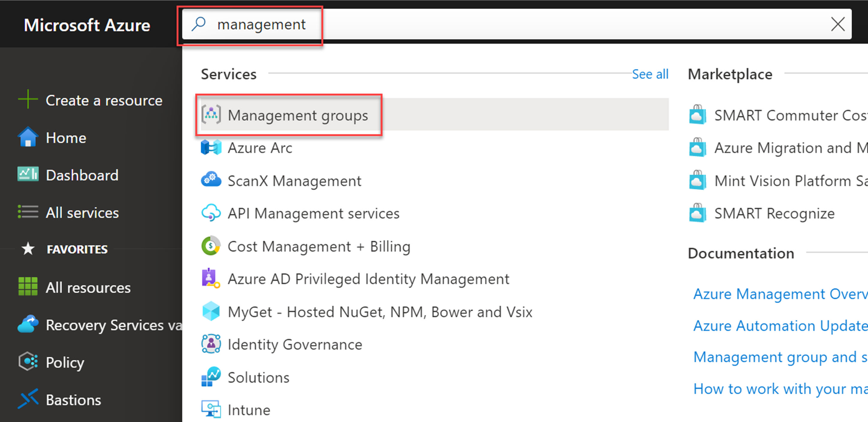Click the Identity Governance icon
Image resolution: width=868 pixels, height=422 pixels.
point(210,343)
